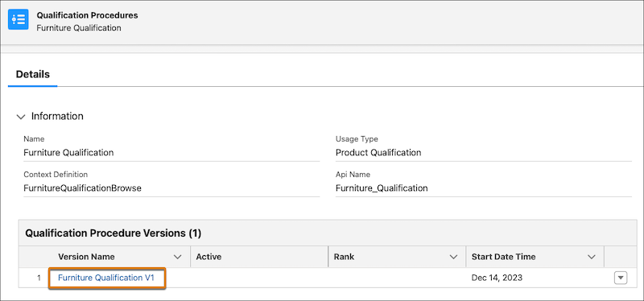This screenshot has width=644, height=301.
Task: Open Start Date Time column dropdown
Action: 592,257
